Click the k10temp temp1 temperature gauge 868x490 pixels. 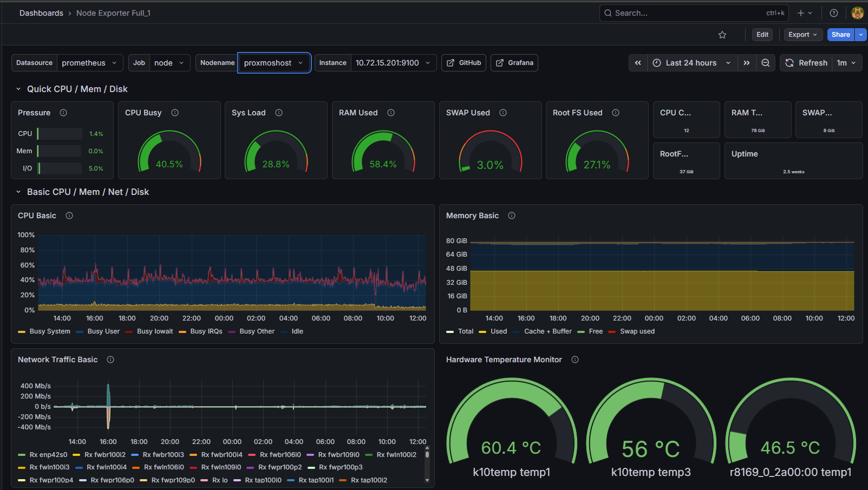point(512,422)
